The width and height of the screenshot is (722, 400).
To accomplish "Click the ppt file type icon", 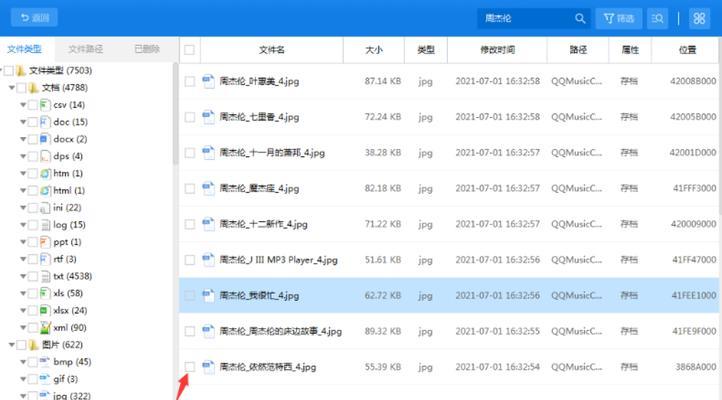I will tap(45, 242).
